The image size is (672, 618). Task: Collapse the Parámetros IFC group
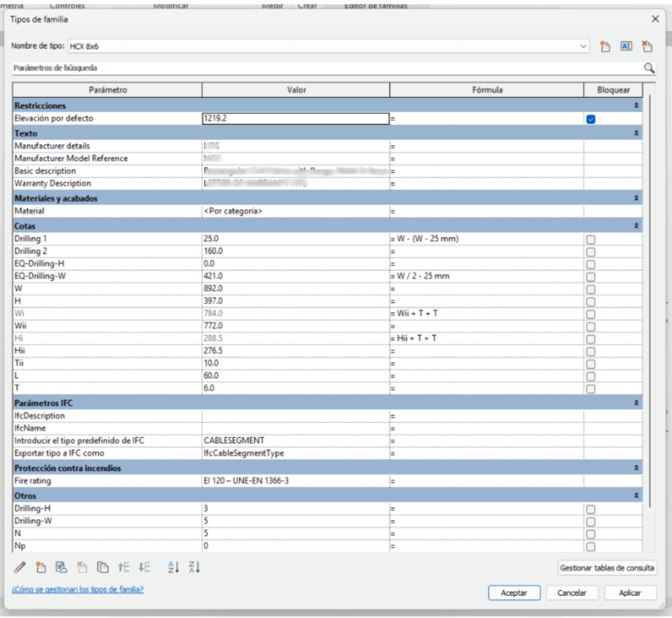(635, 403)
